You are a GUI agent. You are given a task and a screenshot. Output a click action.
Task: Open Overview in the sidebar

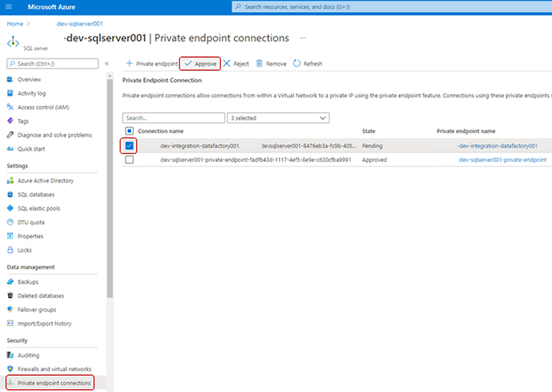click(29, 79)
